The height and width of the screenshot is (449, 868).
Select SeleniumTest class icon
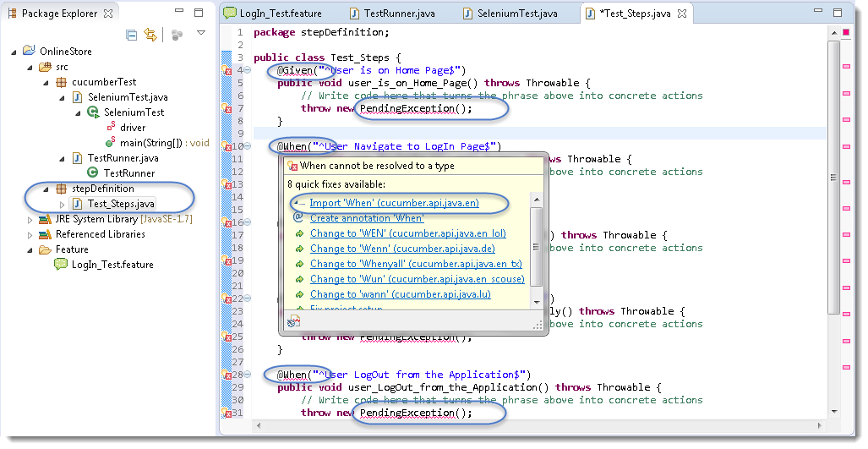93,112
